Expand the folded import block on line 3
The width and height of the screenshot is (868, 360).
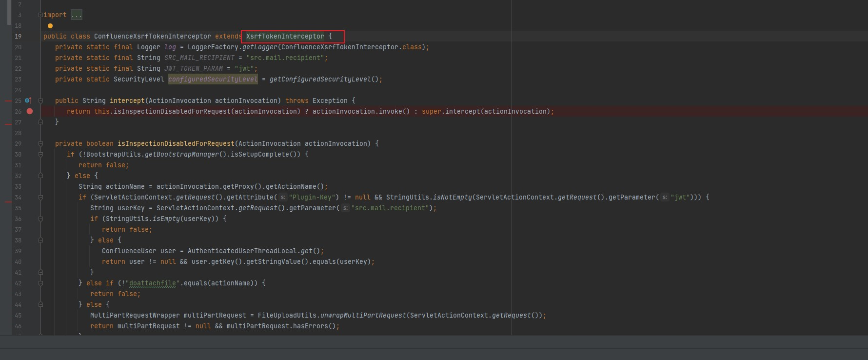coord(40,15)
